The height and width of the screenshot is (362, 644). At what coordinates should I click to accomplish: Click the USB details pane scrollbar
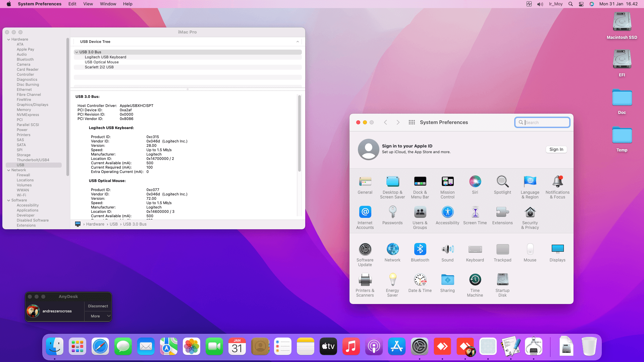299,134
